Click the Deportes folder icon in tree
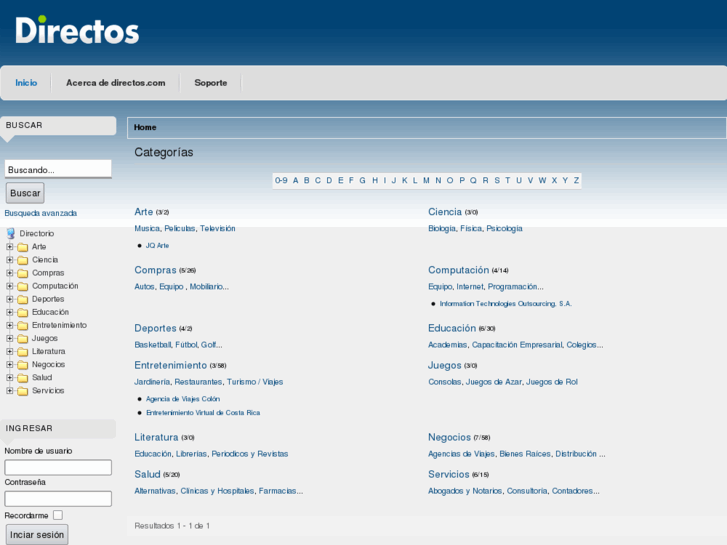The height and width of the screenshot is (545, 727). (x=23, y=299)
